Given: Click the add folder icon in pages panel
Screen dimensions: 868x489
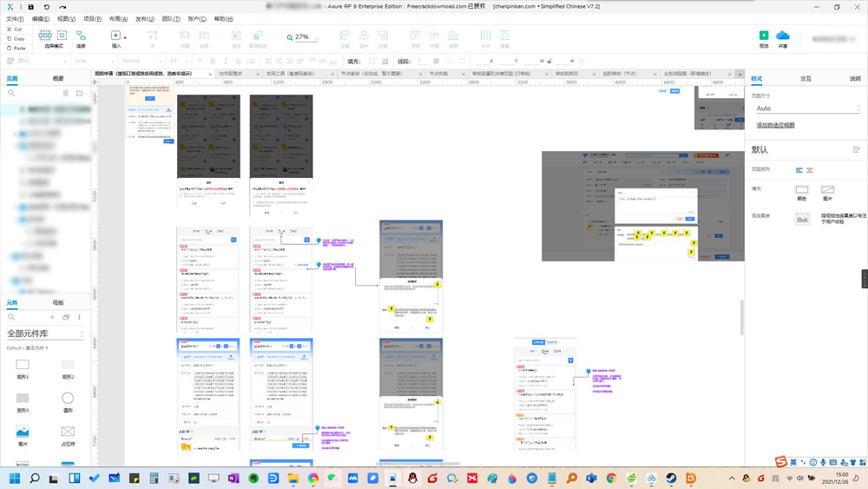Looking at the screenshot, I should pyautogui.click(x=79, y=93).
